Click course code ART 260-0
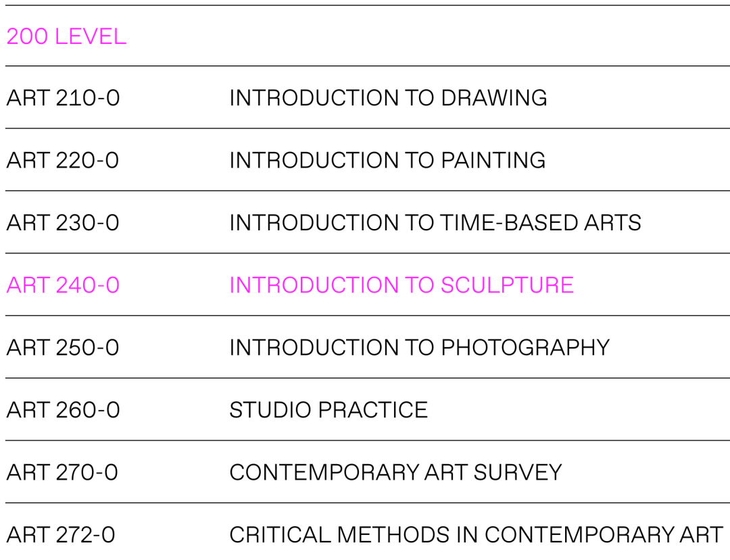This screenshot has width=730, height=560. tap(63, 410)
